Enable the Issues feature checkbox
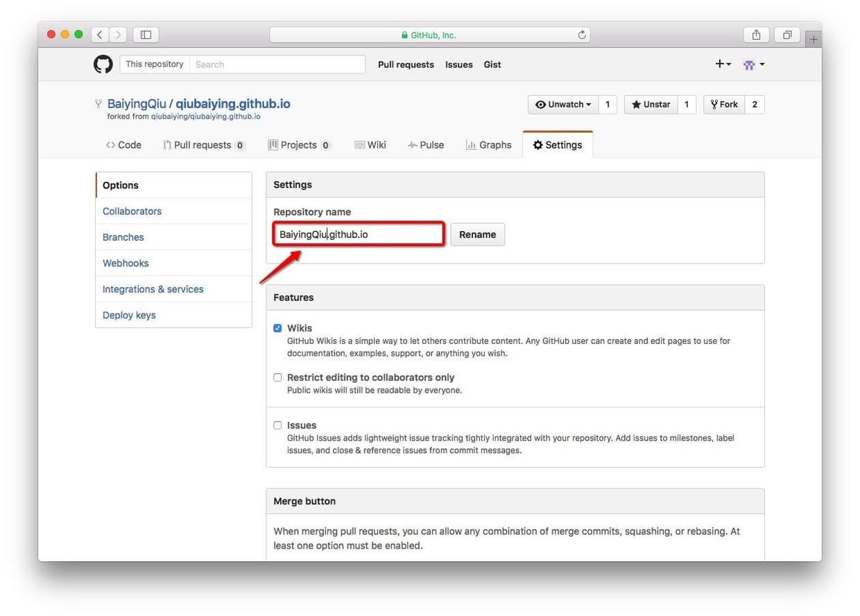Viewport: 860px width, 616px height. (277, 425)
